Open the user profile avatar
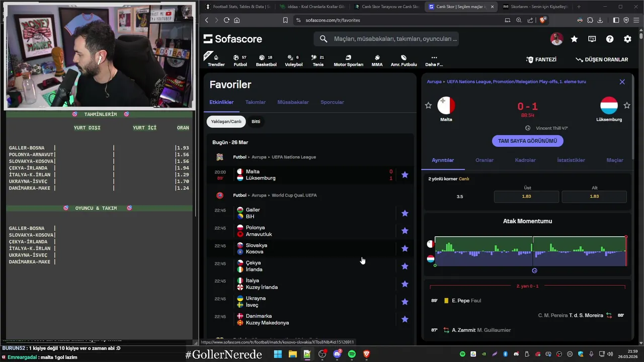The height and width of the screenshot is (362, 644). coord(556,39)
